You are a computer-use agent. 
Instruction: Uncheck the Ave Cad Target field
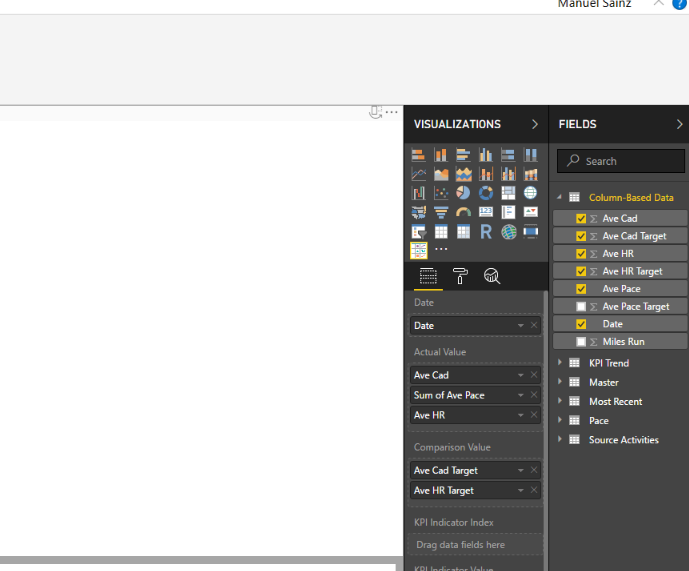(581, 236)
